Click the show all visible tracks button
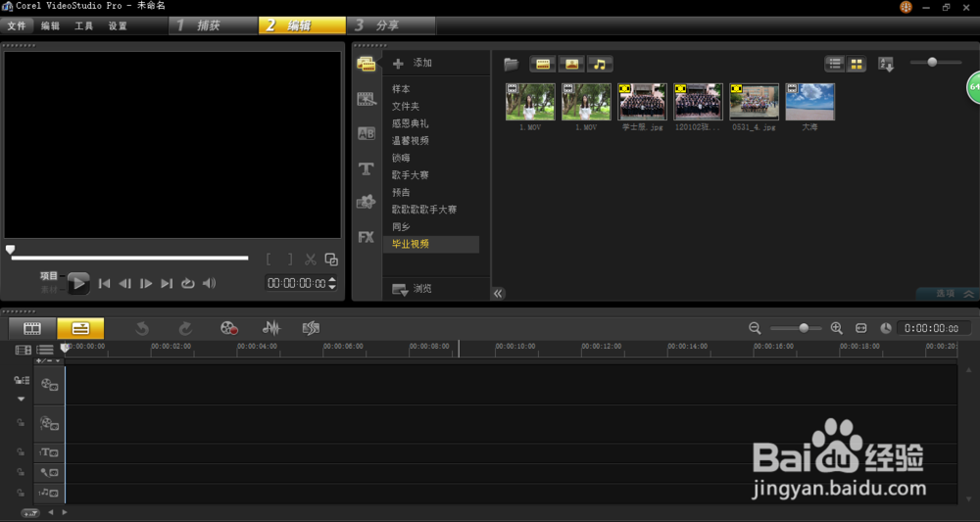Viewport: 980px width, 522px height. pyautogui.click(x=30, y=513)
